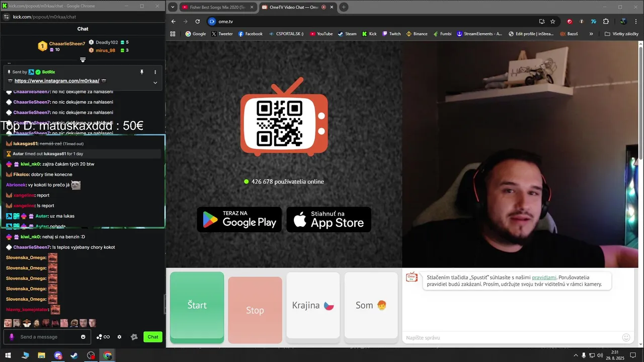The height and width of the screenshot is (362, 644).
Task: Open Všetky záložky bookmarks folder
Action: pos(621,34)
